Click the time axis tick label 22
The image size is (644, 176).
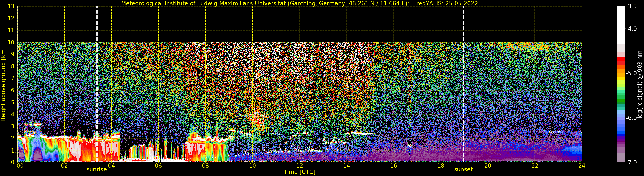[535, 166]
